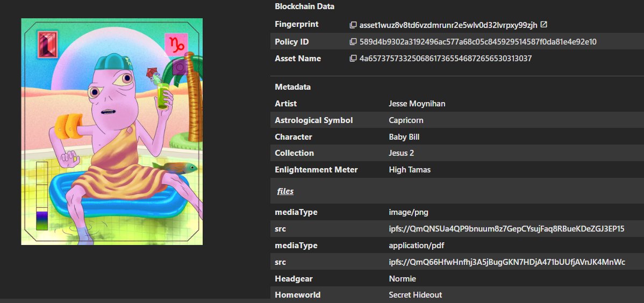The image size is (644, 303).
Task: Click the Headgear label
Action: pyautogui.click(x=294, y=279)
